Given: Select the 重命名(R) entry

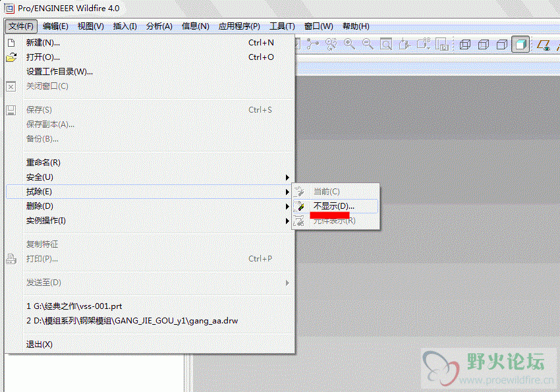Looking at the screenshot, I should pyautogui.click(x=150, y=163).
